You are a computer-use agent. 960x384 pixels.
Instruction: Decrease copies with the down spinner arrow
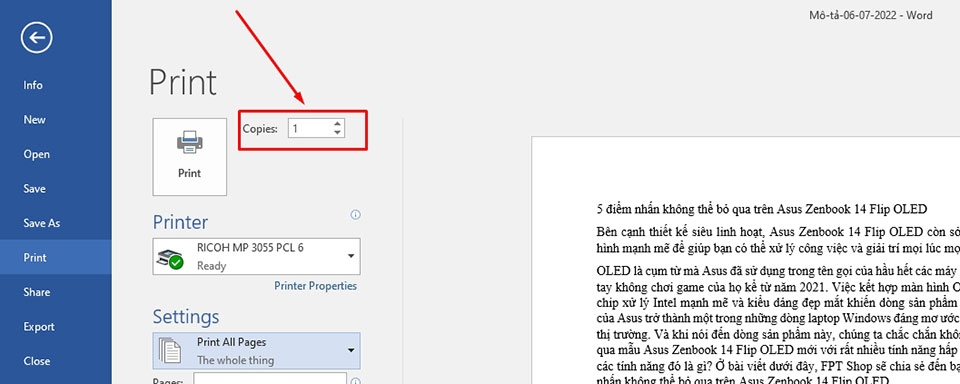click(337, 132)
